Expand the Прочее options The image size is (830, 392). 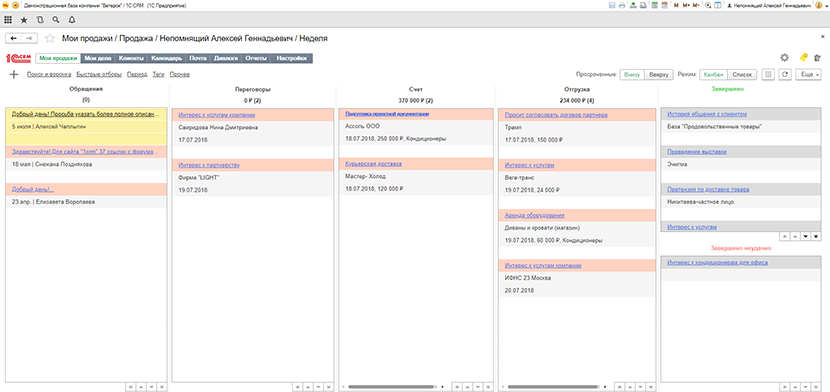(179, 75)
